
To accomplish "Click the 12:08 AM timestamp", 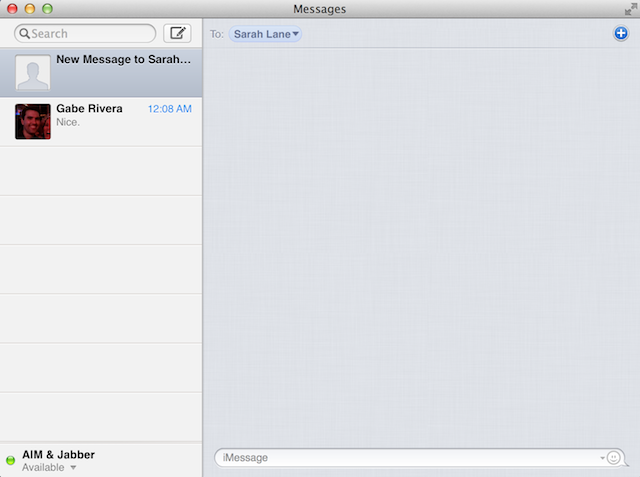I will pyautogui.click(x=169, y=109).
